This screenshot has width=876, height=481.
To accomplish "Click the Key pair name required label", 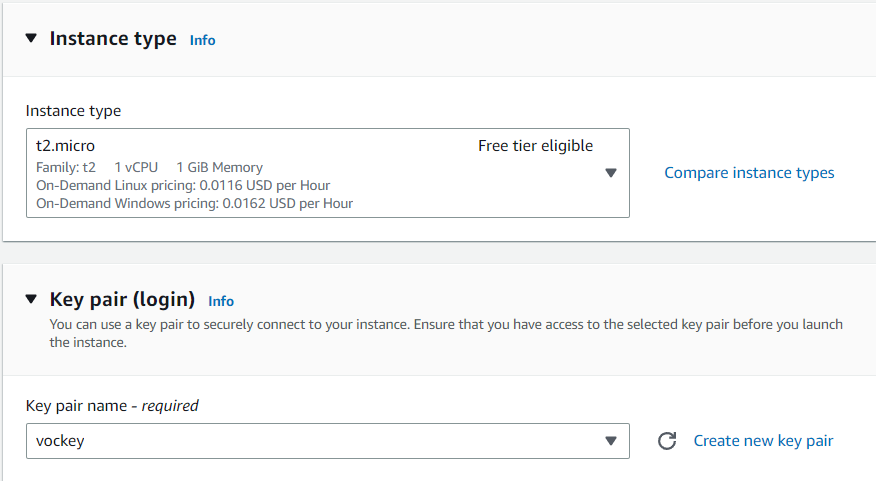I will coord(112,406).
